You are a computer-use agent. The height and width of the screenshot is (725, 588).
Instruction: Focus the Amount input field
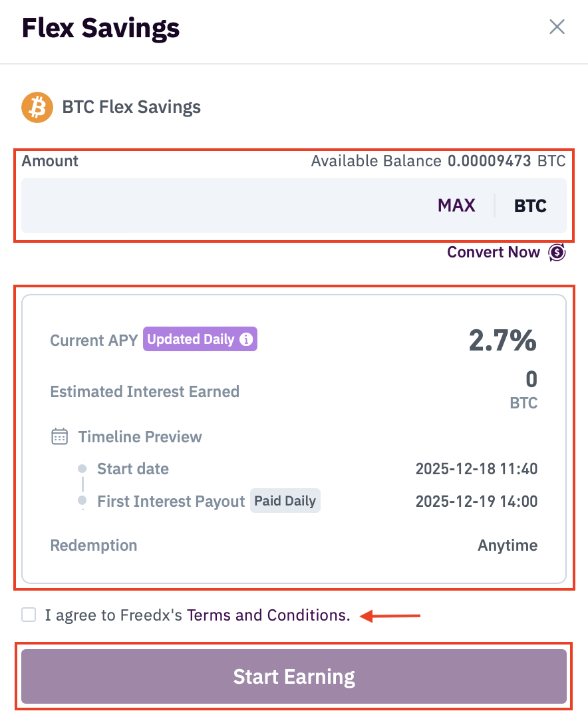[x=220, y=206]
